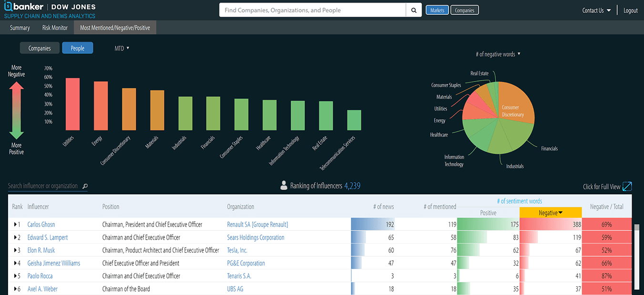Screen dimensions: 644x295
Task: Expand the Edward S. Lampert row
Action: [x=15, y=237]
